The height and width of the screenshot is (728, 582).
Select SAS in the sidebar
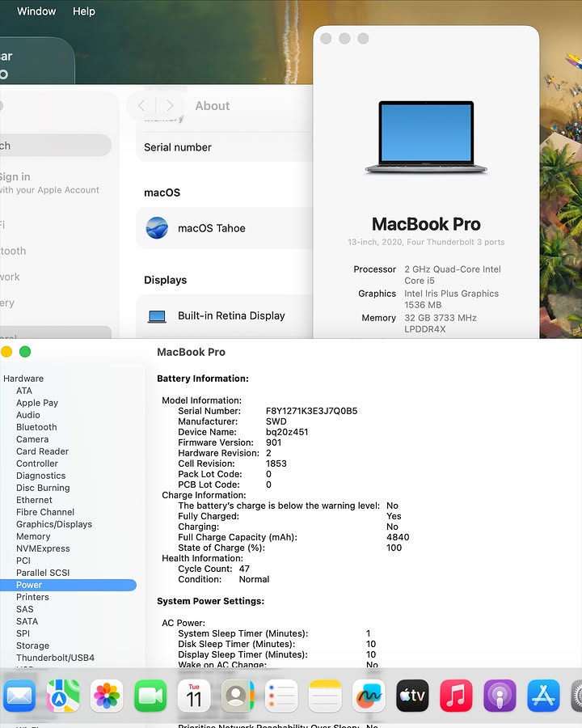[x=24, y=609]
